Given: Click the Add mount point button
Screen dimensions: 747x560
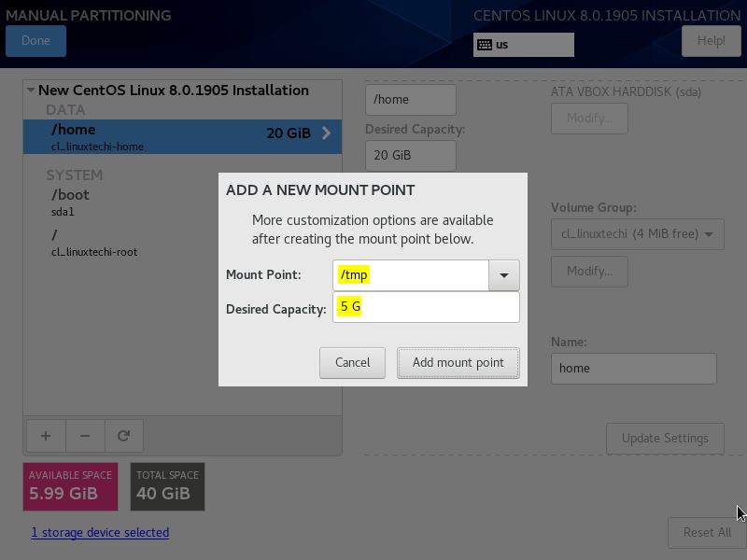Looking at the screenshot, I should coord(458,363).
